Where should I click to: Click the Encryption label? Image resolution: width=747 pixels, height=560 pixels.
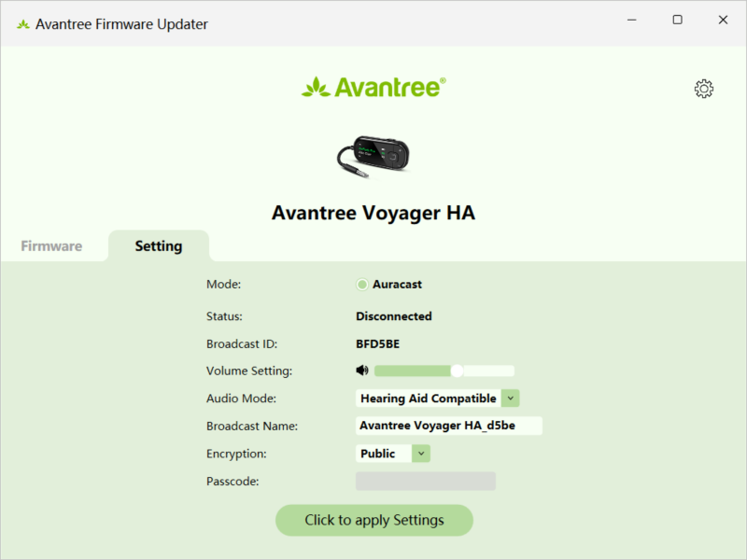click(236, 454)
